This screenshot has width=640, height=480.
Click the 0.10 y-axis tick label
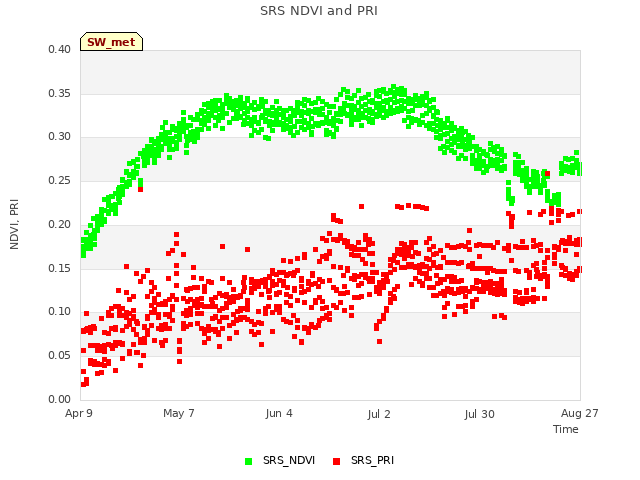(59, 311)
